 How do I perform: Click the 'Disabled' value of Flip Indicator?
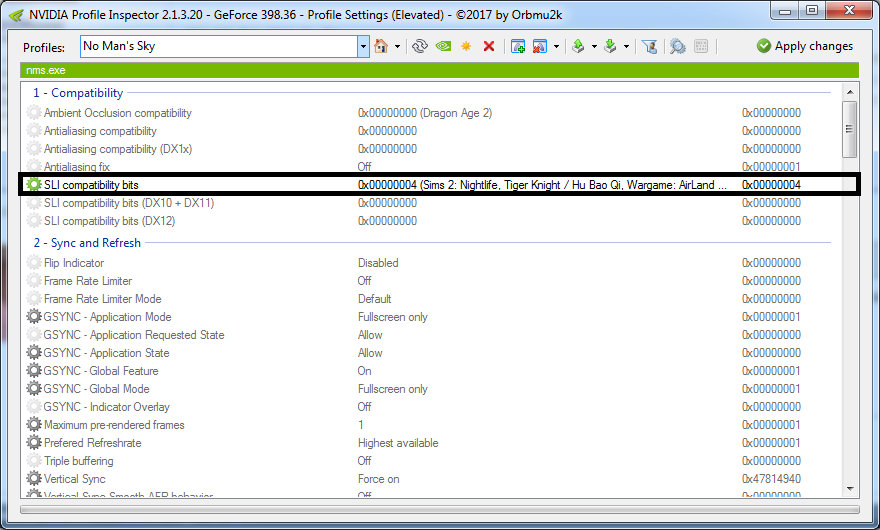[x=378, y=263]
